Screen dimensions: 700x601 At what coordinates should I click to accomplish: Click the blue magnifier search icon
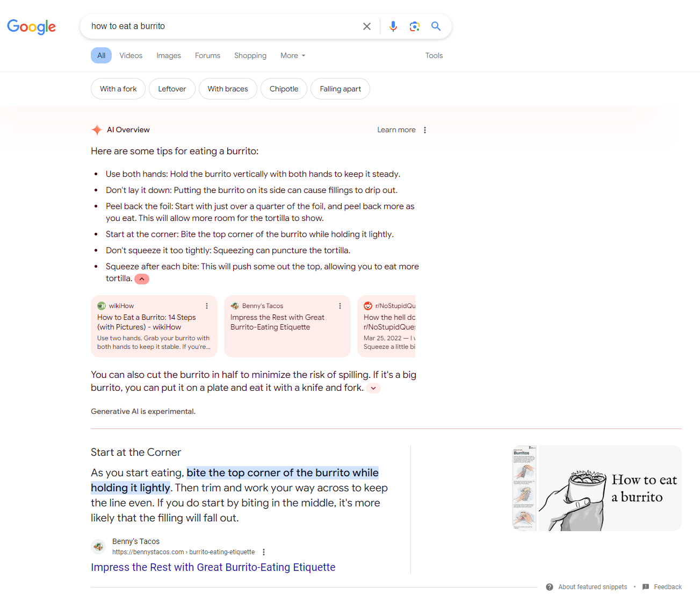(436, 26)
